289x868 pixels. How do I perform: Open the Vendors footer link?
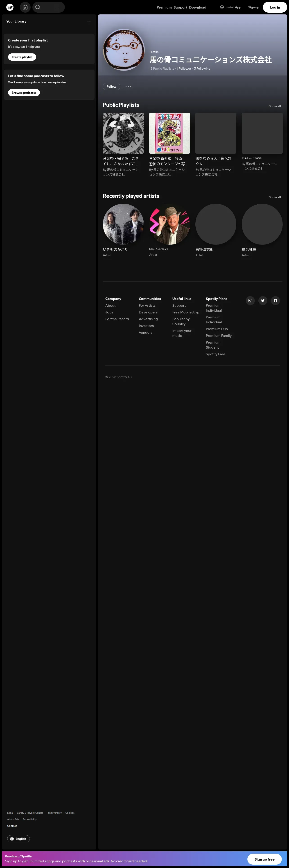pos(146,333)
